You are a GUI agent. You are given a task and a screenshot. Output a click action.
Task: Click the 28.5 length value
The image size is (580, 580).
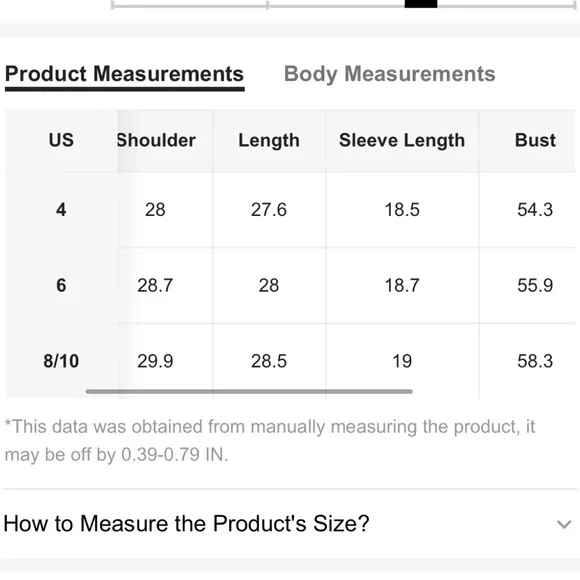269,361
